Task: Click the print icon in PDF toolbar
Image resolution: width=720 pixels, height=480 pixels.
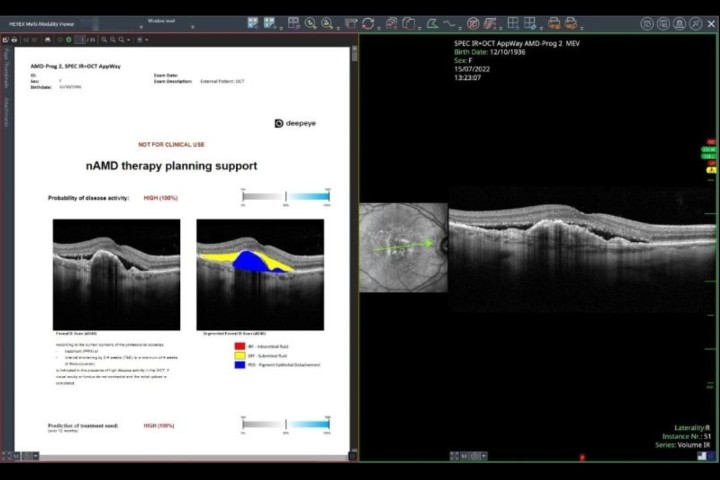Action: (x=47, y=39)
